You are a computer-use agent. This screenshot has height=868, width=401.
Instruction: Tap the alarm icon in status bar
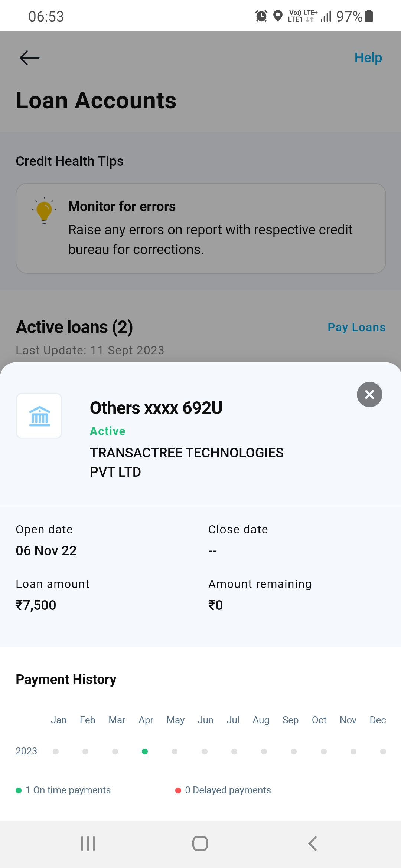261,16
